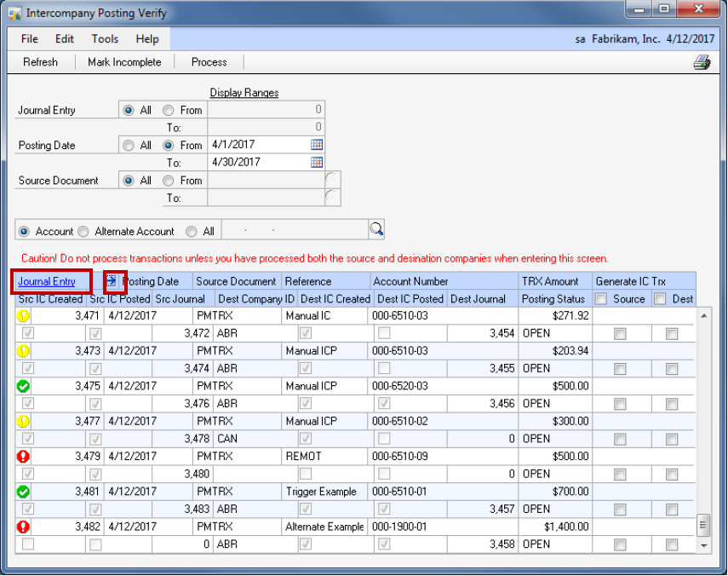Check the Dest header checkbox under Generate IC Trx
This screenshot has height=576, width=728.
[660, 299]
